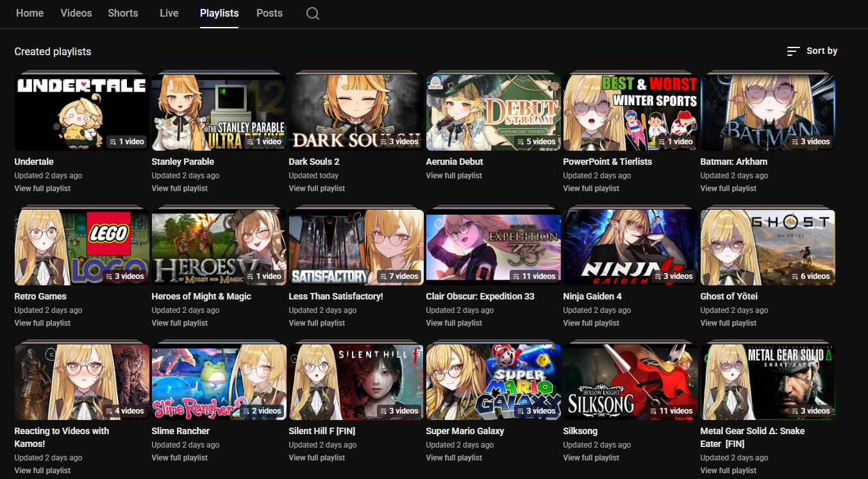The width and height of the screenshot is (868, 479).
Task: Click the Playlists tab
Action: [x=219, y=13]
